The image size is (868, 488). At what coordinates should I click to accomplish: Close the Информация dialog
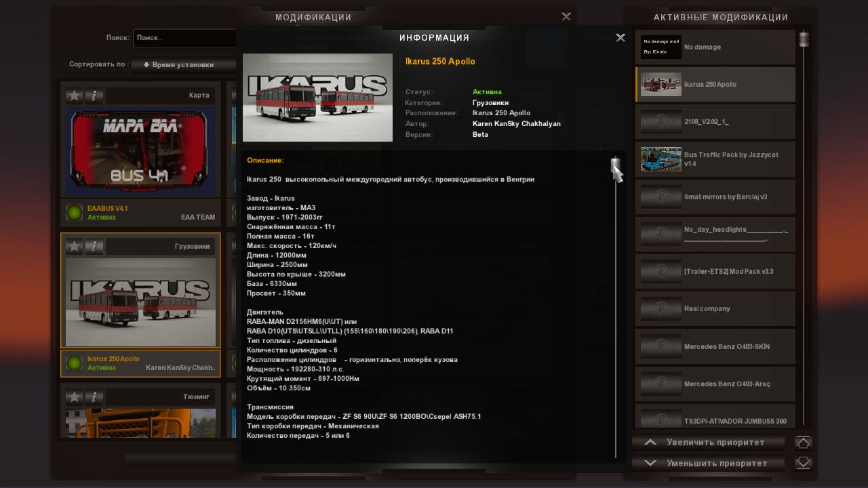tap(620, 38)
